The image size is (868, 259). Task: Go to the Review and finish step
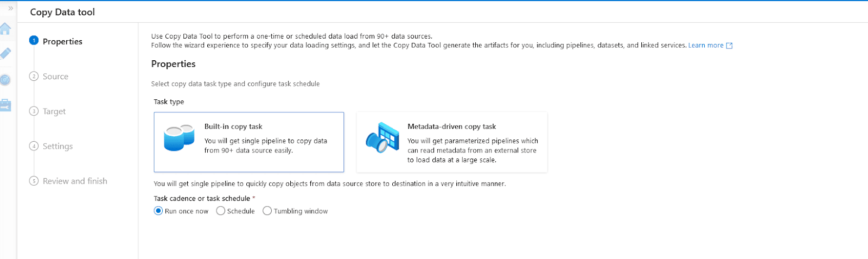[x=75, y=181]
